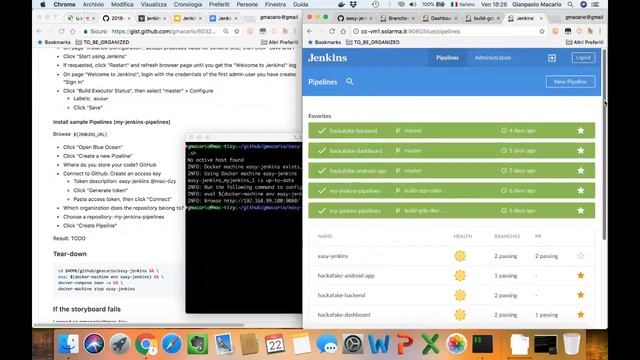Click the Jenkins logo text

tap(327, 58)
